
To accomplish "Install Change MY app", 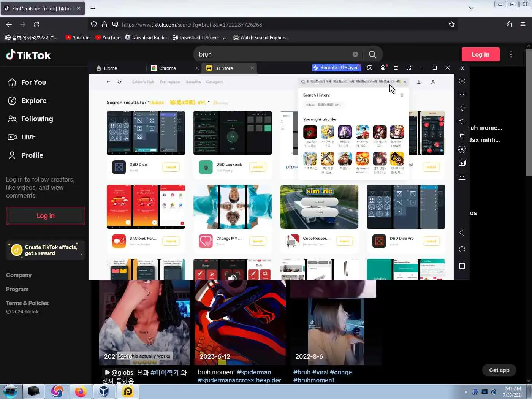I will 258,241.
